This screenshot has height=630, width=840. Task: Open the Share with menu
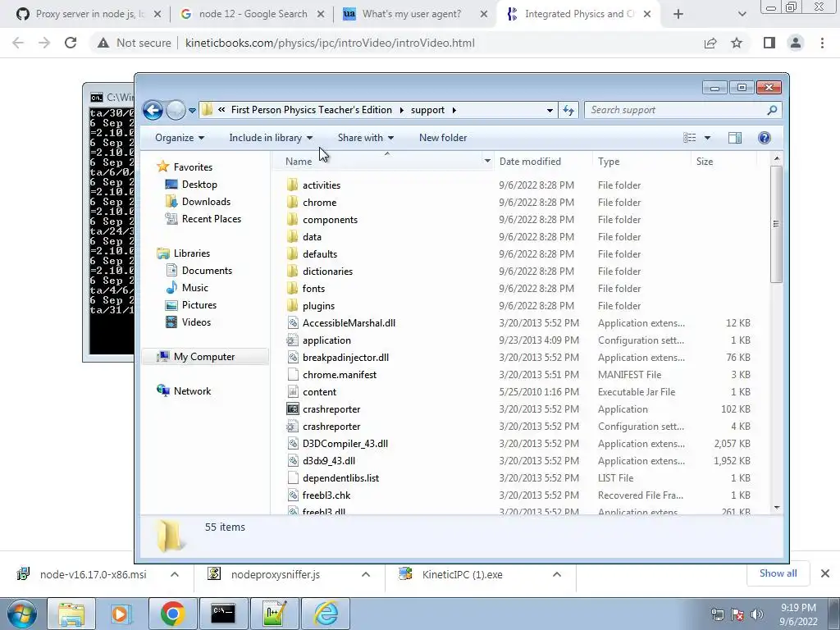point(366,138)
